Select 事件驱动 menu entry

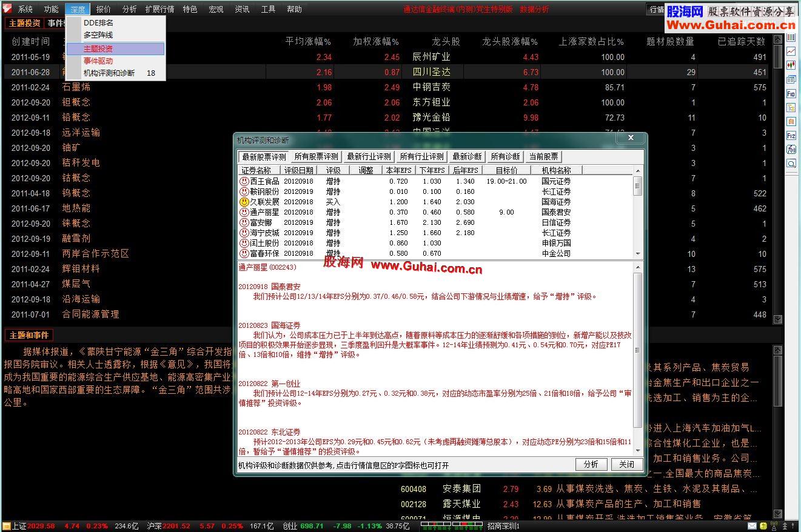[x=115, y=61]
